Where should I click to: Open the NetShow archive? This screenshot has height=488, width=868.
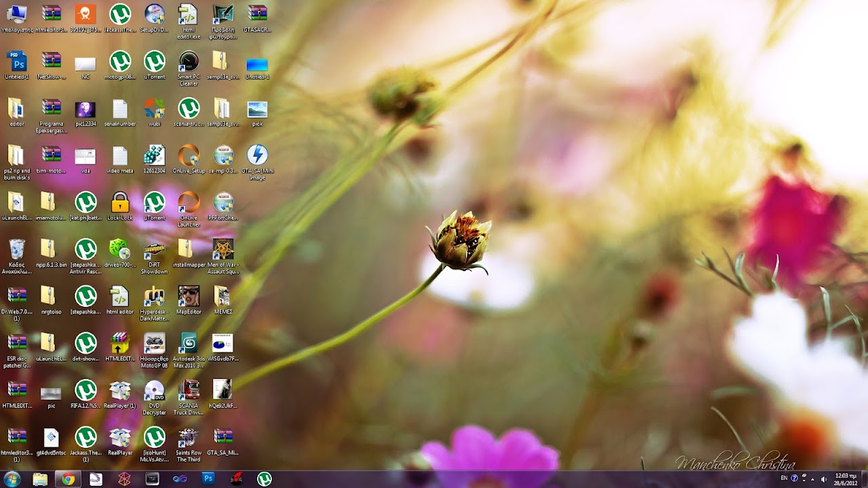click(x=51, y=66)
